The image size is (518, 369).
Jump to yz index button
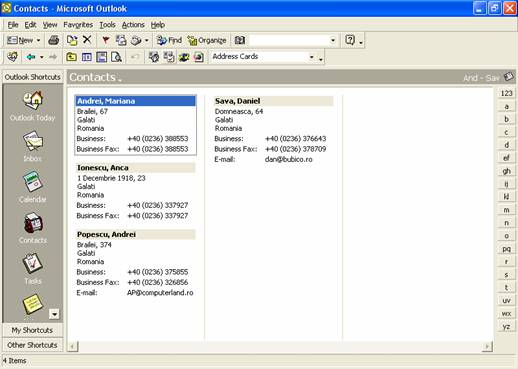pos(506,326)
